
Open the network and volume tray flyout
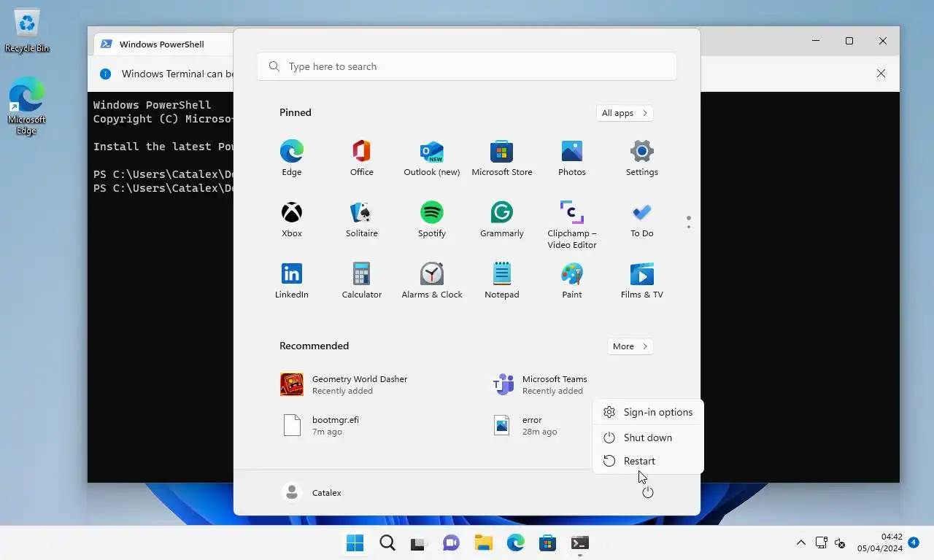coord(830,543)
